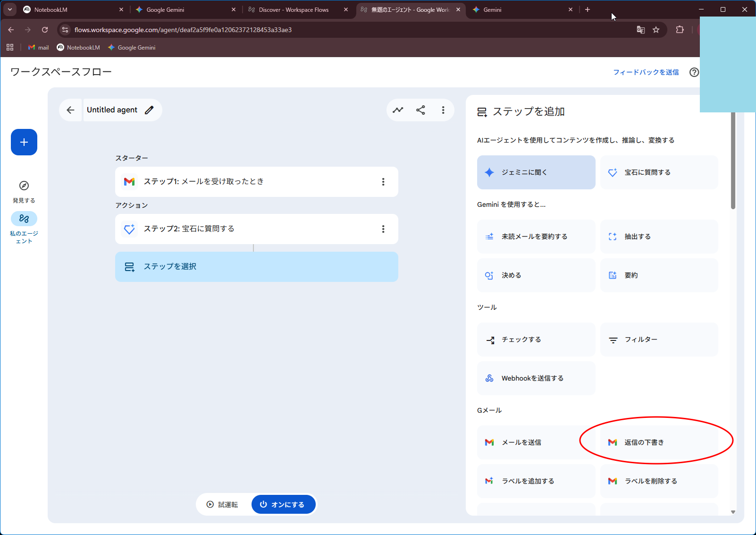Image resolution: width=756 pixels, height=535 pixels.
Task: Click the blue plus create button
Action: 24,142
